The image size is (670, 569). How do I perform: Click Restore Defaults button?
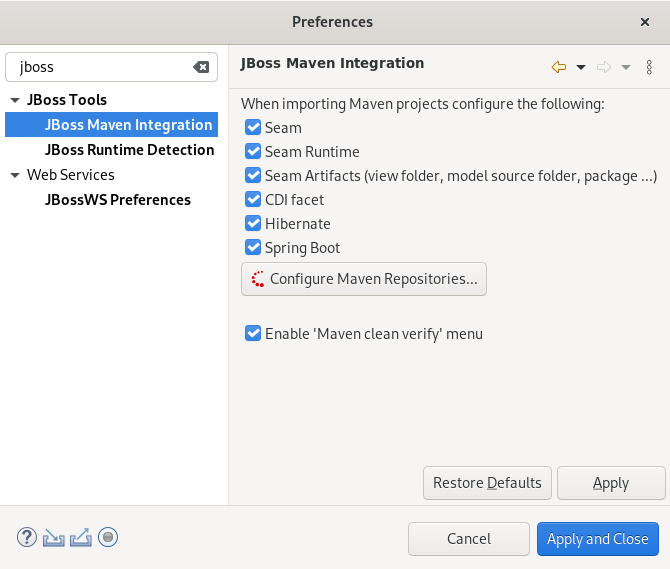coord(487,483)
